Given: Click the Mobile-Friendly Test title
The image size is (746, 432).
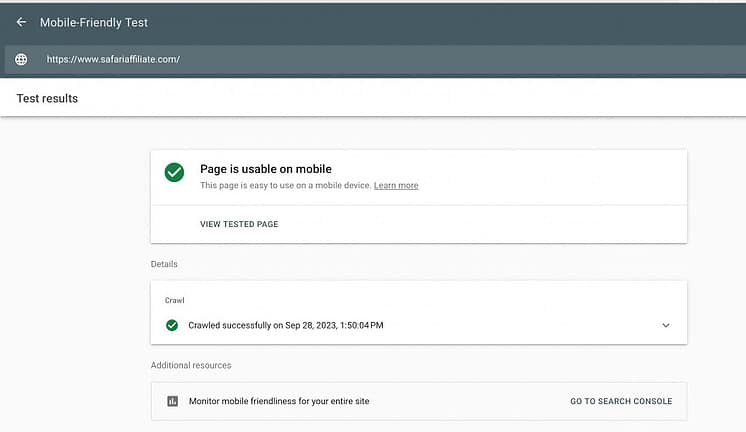Looking at the screenshot, I should click(x=94, y=22).
